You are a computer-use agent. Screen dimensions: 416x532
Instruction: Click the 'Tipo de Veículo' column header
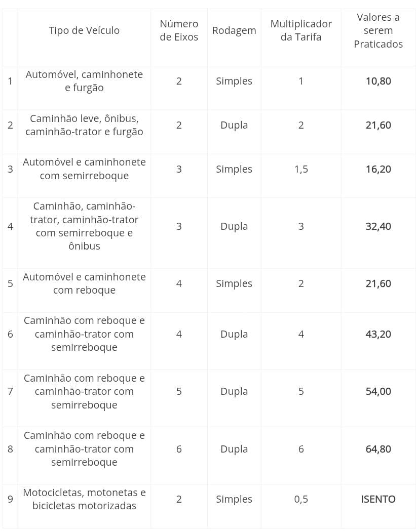click(84, 30)
